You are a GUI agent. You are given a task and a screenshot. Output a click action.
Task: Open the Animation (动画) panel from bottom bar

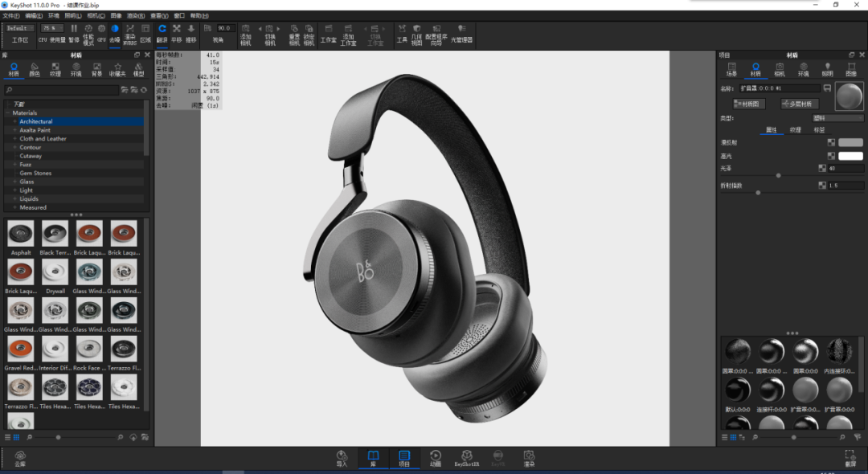click(x=436, y=458)
